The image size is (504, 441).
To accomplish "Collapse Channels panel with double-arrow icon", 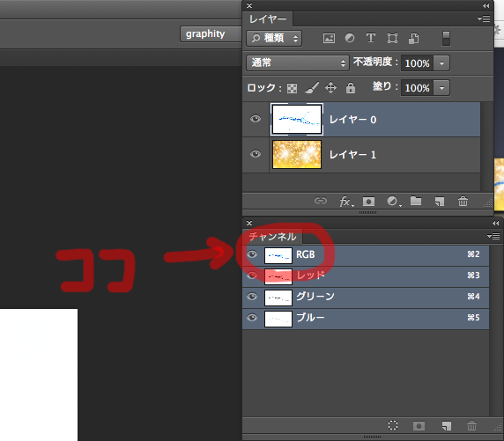I will pyautogui.click(x=496, y=223).
